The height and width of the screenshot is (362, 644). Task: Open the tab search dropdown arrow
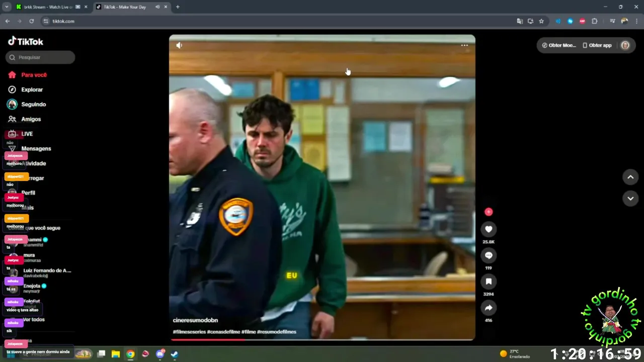click(7, 7)
